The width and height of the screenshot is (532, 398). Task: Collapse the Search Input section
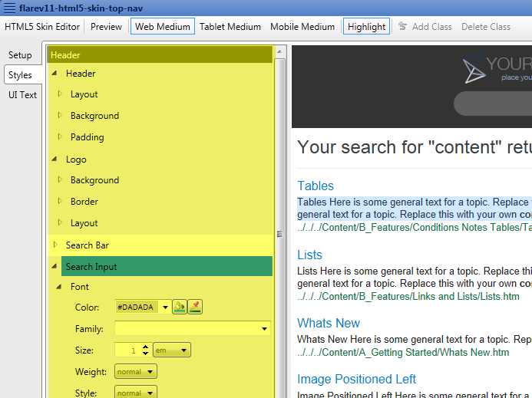(55, 267)
